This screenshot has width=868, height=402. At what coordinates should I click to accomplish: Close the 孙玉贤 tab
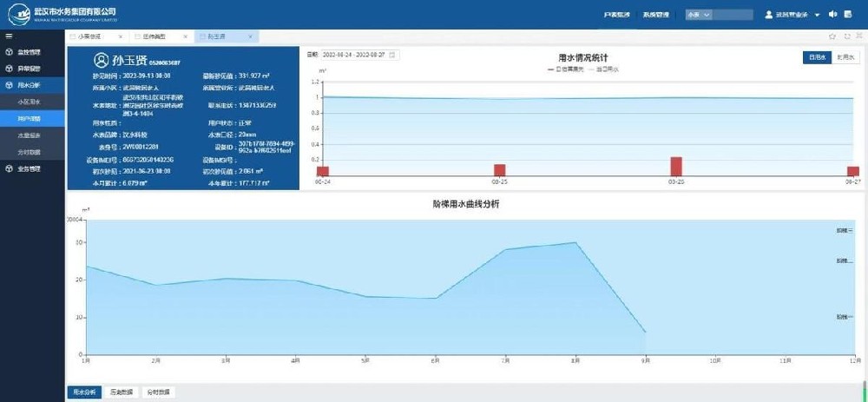pos(252,37)
